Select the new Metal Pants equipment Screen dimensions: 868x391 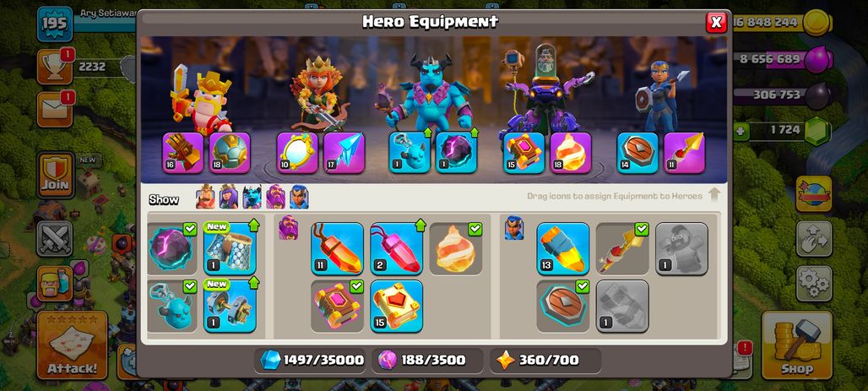230,248
